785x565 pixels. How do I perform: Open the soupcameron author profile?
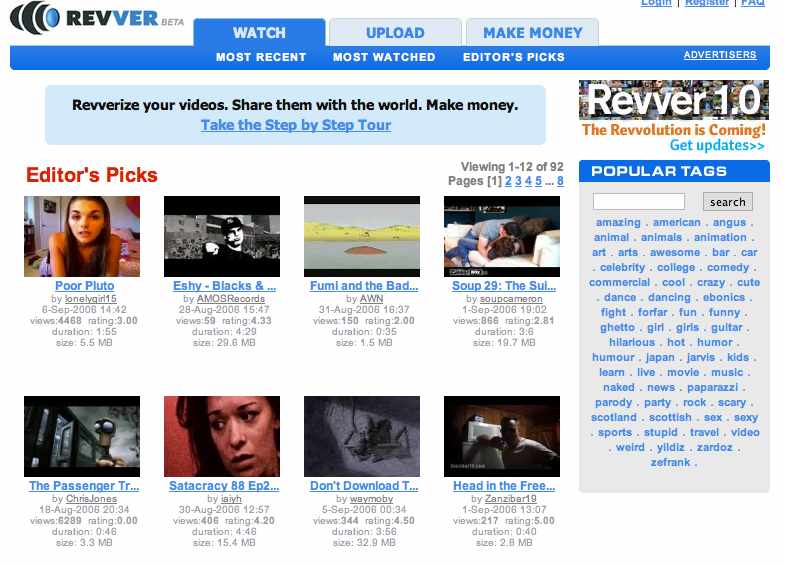pyautogui.click(x=511, y=299)
